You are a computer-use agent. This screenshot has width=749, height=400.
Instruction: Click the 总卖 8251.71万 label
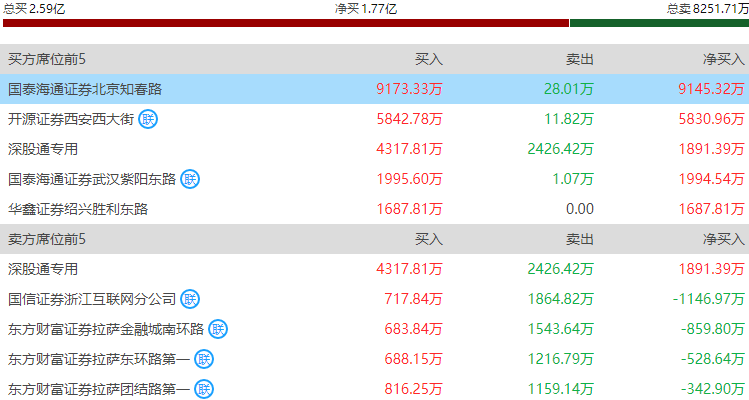pyautogui.click(x=707, y=8)
